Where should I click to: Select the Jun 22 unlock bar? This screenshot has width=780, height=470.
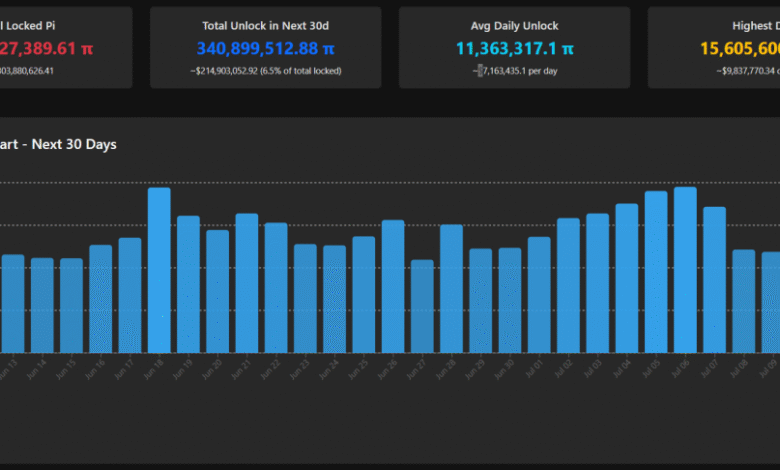click(x=276, y=288)
